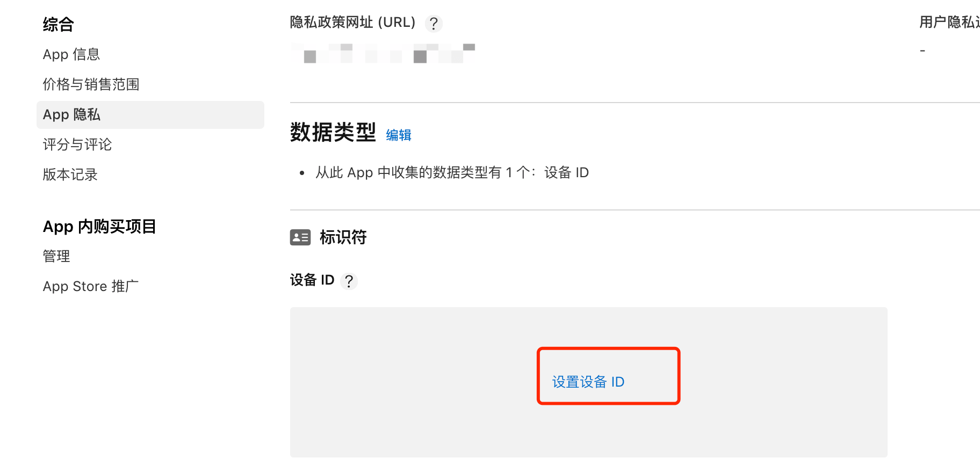The image size is (980, 465).
Task: Open 评分与评论 page
Action: [x=77, y=144]
